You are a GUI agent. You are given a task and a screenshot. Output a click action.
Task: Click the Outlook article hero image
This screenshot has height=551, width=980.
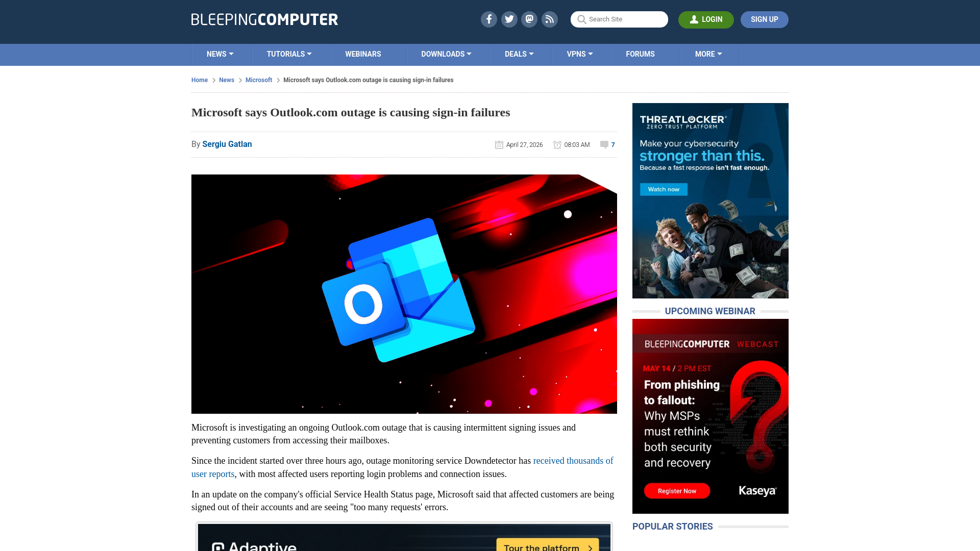pos(404,294)
